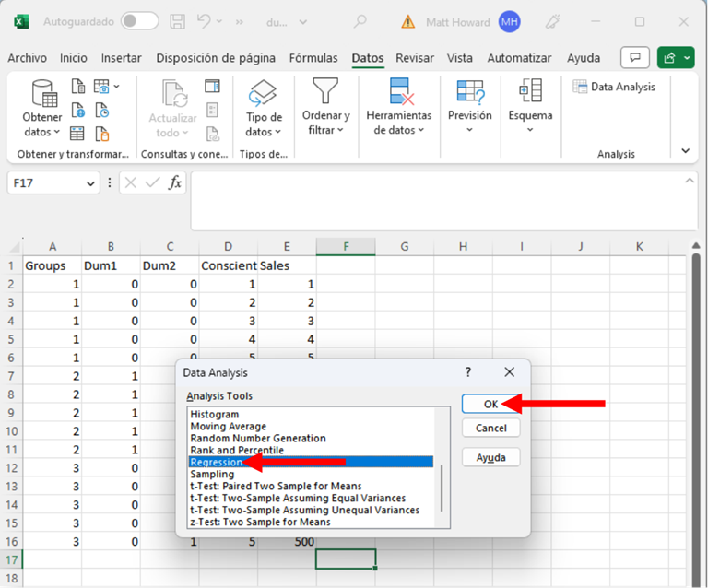Click Ayuda button in the dialog
The height and width of the screenshot is (588, 708).
tap(490, 458)
